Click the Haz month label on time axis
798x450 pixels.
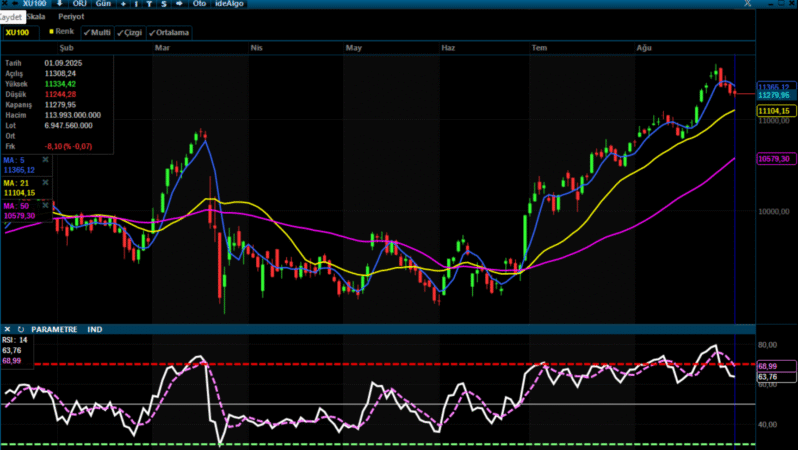(448, 48)
